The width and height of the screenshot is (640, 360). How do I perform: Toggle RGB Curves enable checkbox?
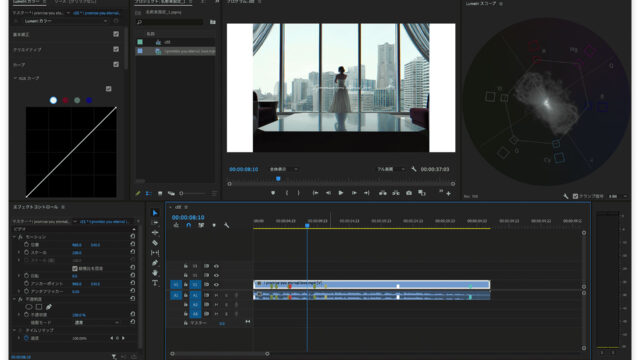click(109, 89)
